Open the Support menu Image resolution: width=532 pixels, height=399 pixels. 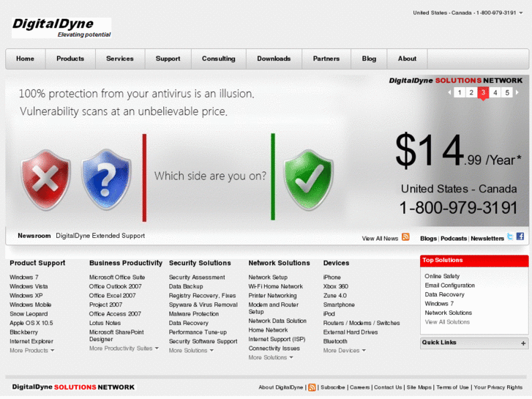point(168,59)
